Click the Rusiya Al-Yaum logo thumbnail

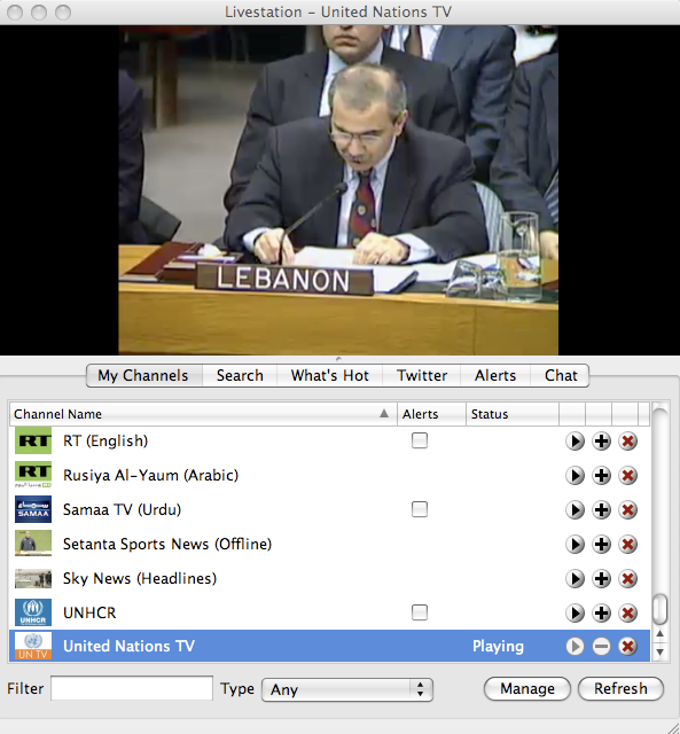point(33,474)
